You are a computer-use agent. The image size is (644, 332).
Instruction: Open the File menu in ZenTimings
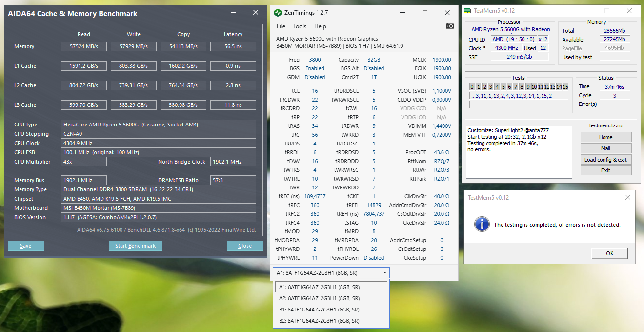281,26
